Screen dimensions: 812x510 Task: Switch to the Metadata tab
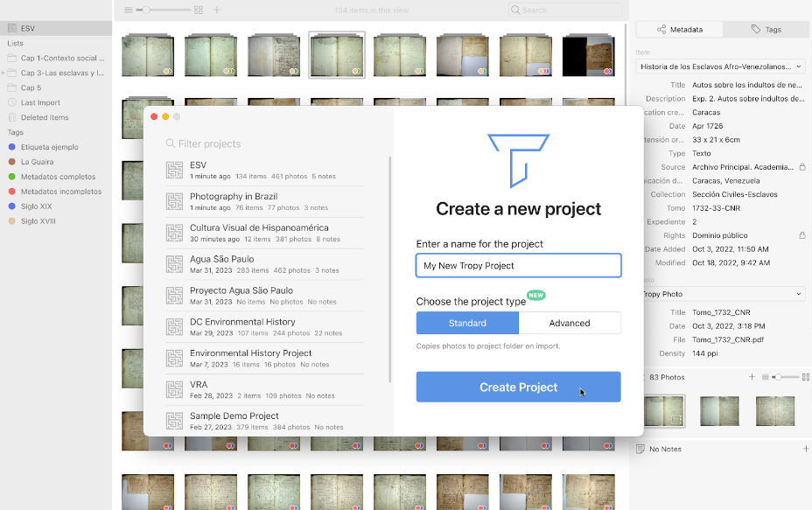679,29
